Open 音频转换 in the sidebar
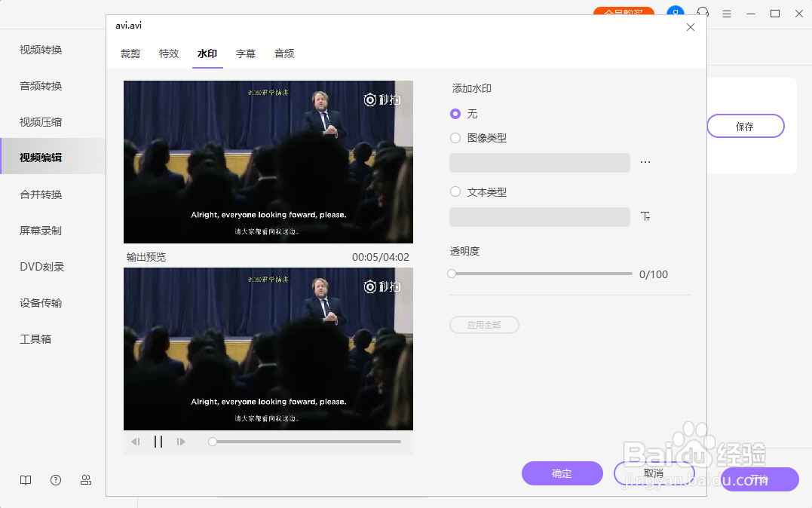 [41, 86]
